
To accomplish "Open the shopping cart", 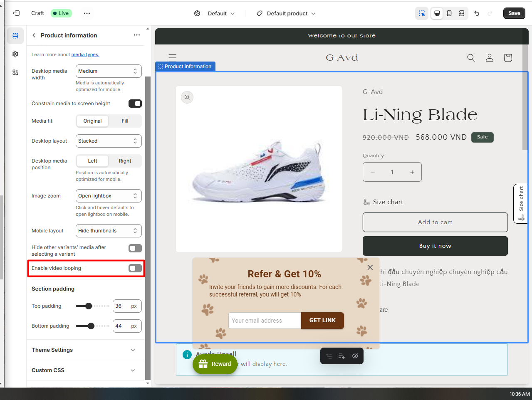I will click(508, 58).
